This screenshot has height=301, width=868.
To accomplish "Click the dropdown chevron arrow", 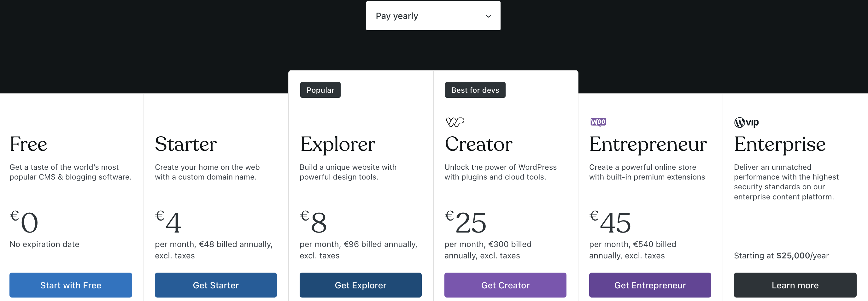I will click(x=488, y=16).
